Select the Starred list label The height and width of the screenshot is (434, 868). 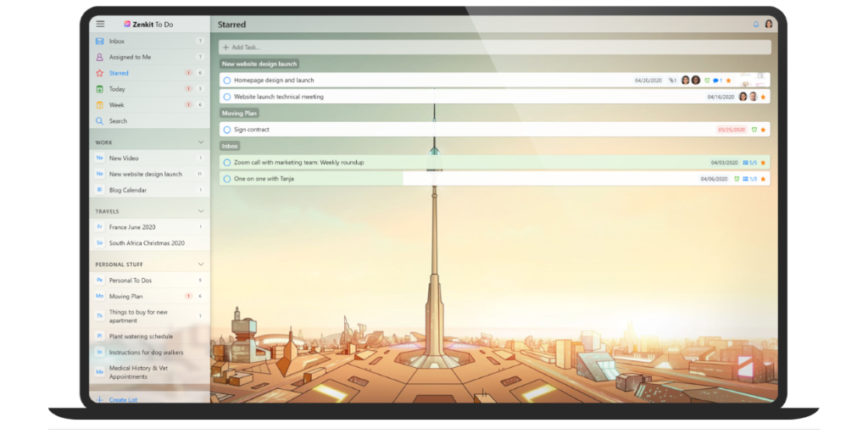click(119, 73)
